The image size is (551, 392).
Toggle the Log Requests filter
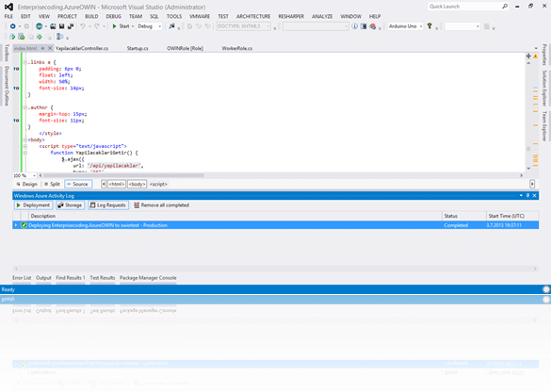pyautogui.click(x=108, y=205)
